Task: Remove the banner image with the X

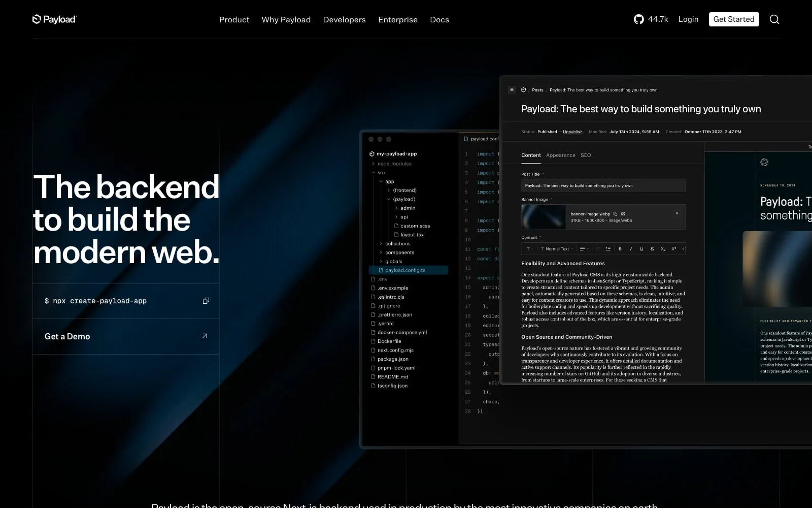Action: coord(676,213)
